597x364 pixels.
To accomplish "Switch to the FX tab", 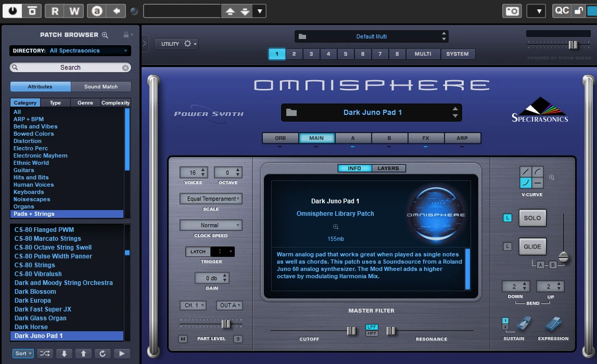I will coord(426,138).
